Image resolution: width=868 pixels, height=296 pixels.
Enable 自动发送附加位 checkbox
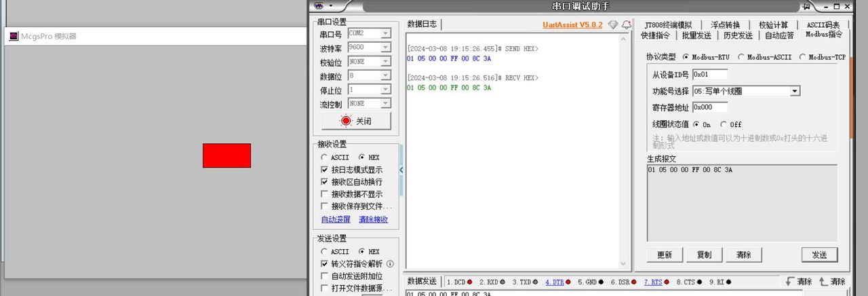pyautogui.click(x=324, y=276)
